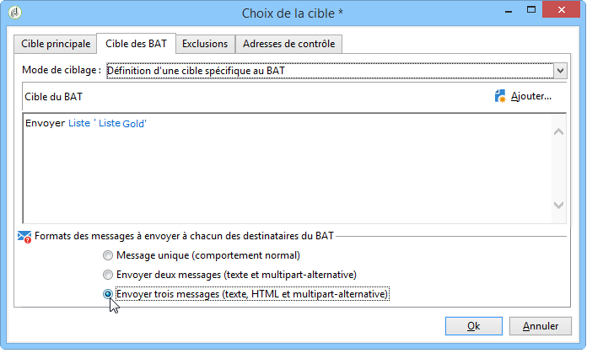Click the Ajouter list icon
This screenshot has height=364, width=603.
[500, 96]
